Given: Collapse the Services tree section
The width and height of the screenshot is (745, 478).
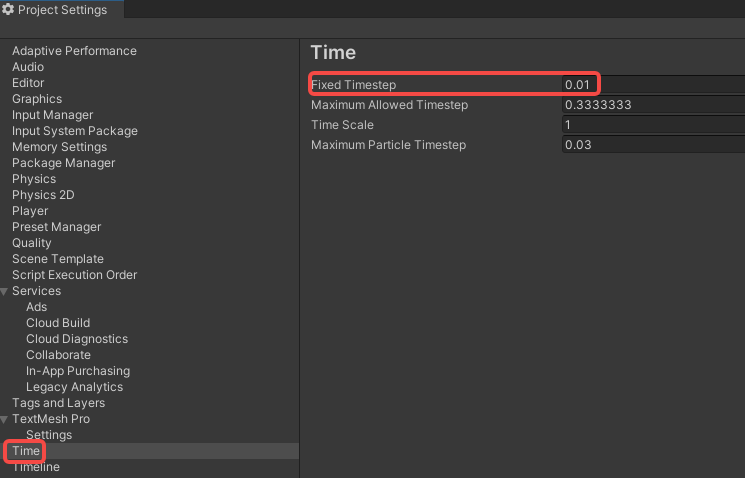Looking at the screenshot, I should 6,291.
